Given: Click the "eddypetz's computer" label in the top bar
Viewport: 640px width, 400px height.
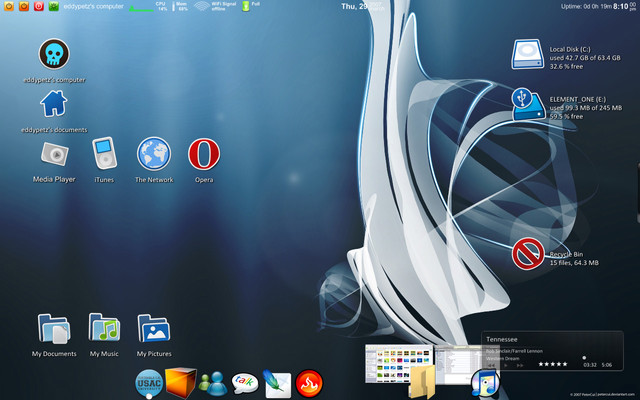Looking at the screenshot, I should (x=93, y=7).
